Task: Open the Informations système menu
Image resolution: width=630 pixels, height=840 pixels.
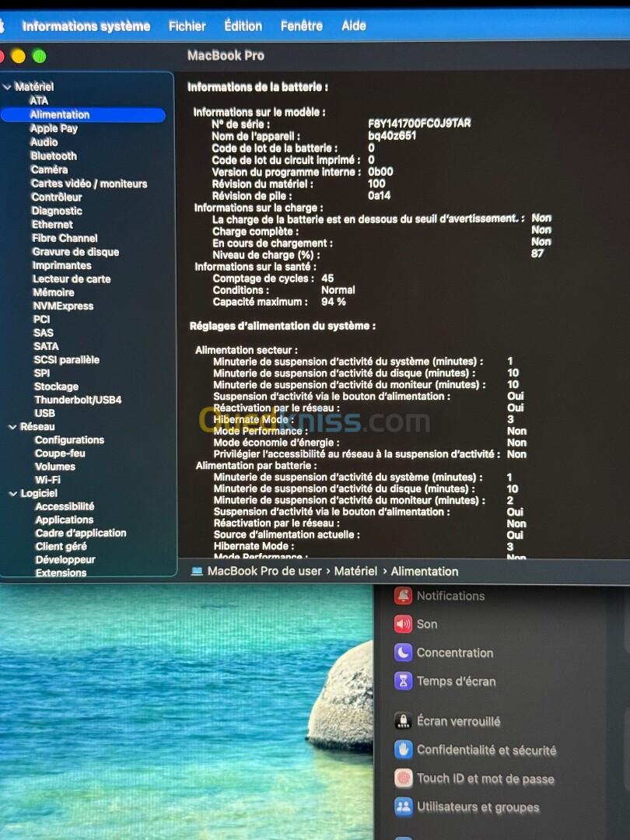Action: (x=86, y=26)
